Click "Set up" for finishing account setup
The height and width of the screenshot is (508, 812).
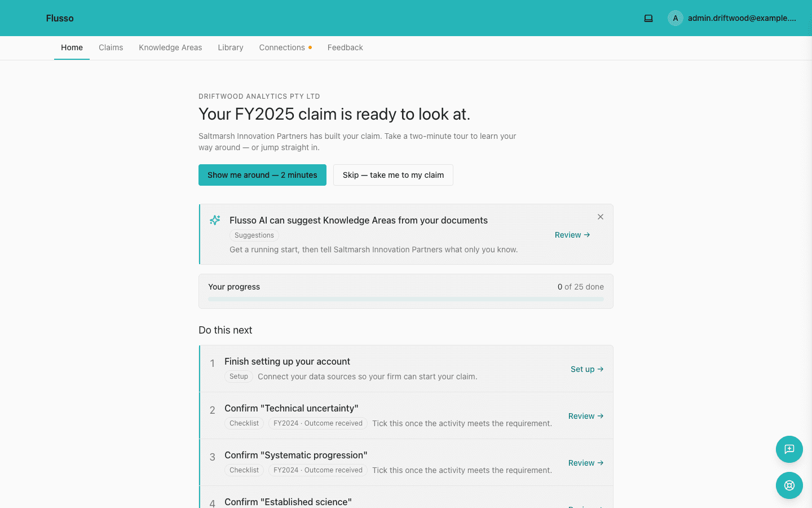coord(587,369)
